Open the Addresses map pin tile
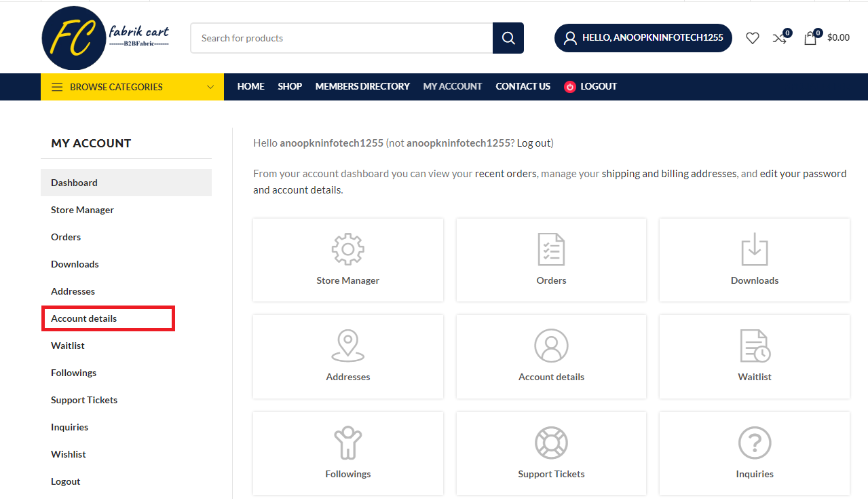Image resolution: width=868 pixels, height=499 pixels. (x=348, y=356)
